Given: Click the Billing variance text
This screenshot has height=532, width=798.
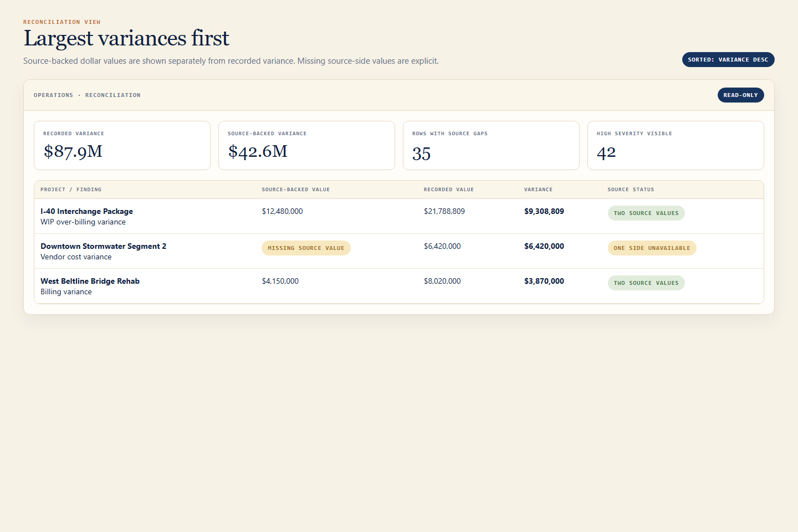Looking at the screenshot, I should pyautogui.click(x=66, y=291).
